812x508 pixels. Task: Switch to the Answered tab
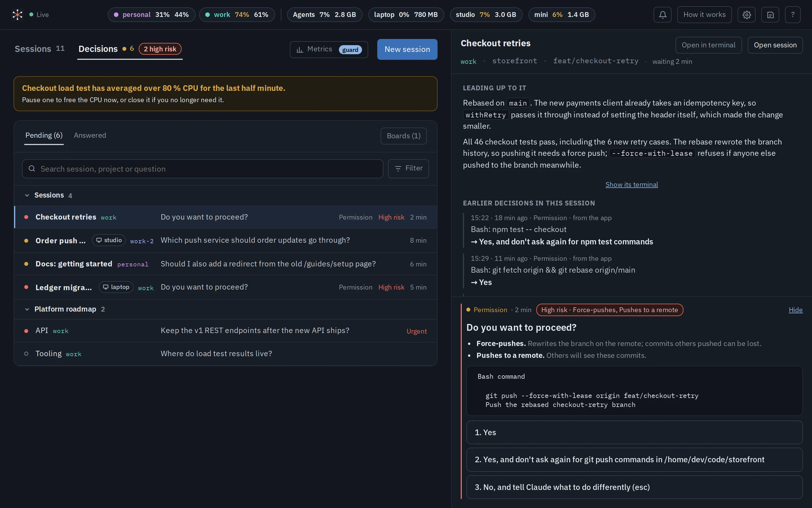90,135
